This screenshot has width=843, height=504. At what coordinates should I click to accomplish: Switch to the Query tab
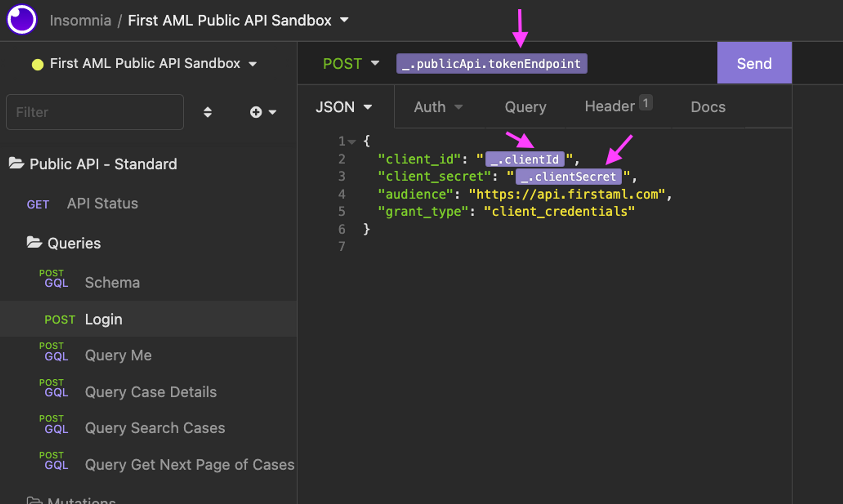(x=525, y=107)
